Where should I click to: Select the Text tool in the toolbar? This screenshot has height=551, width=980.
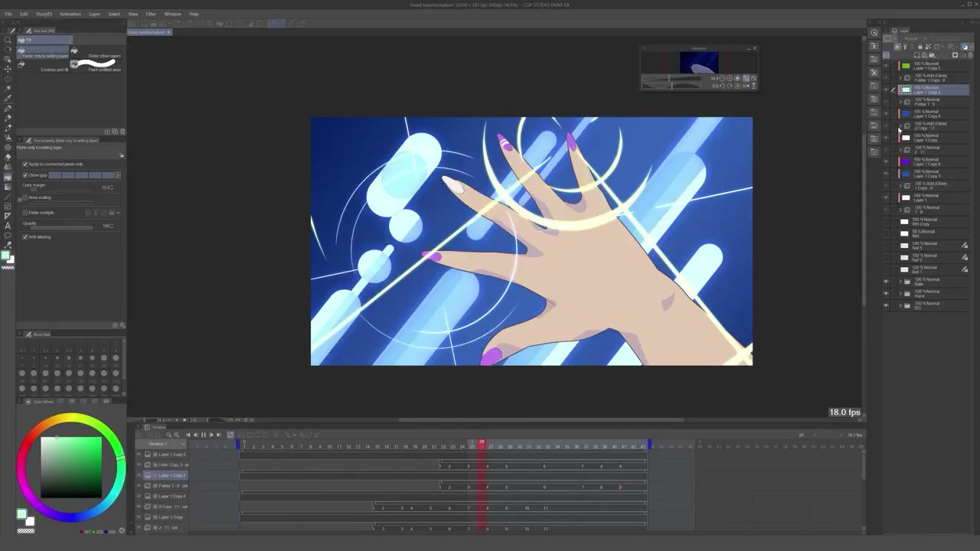click(8, 227)
